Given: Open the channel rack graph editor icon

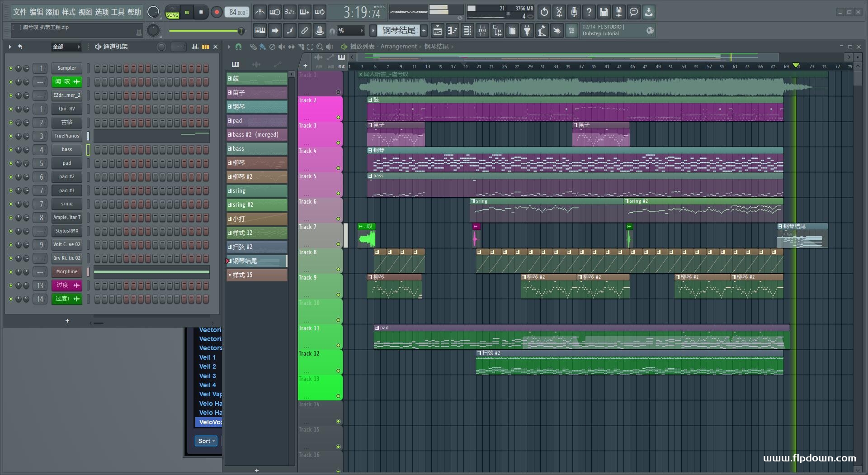Looking at the screenshot, I should click(x=195, y=47).
